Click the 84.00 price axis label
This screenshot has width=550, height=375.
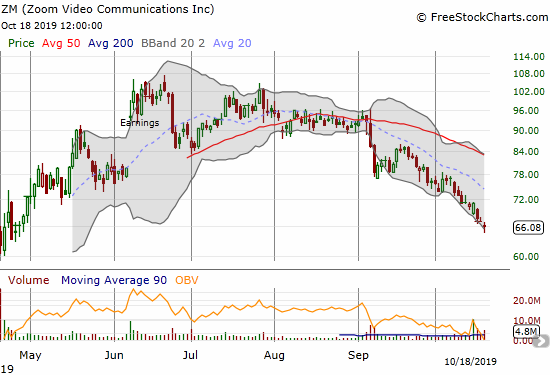pos(526,152)
